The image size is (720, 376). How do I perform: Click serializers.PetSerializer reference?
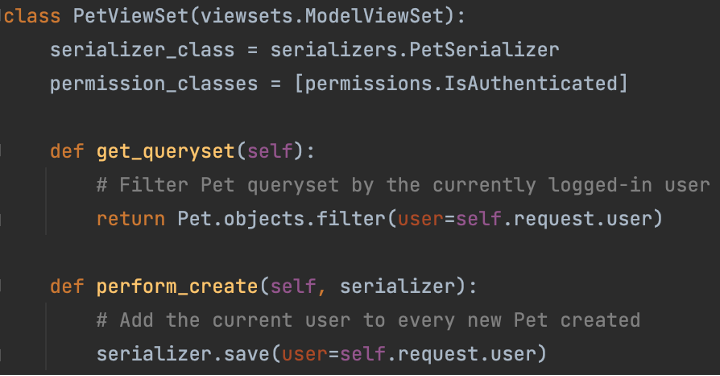click(415, 50)
